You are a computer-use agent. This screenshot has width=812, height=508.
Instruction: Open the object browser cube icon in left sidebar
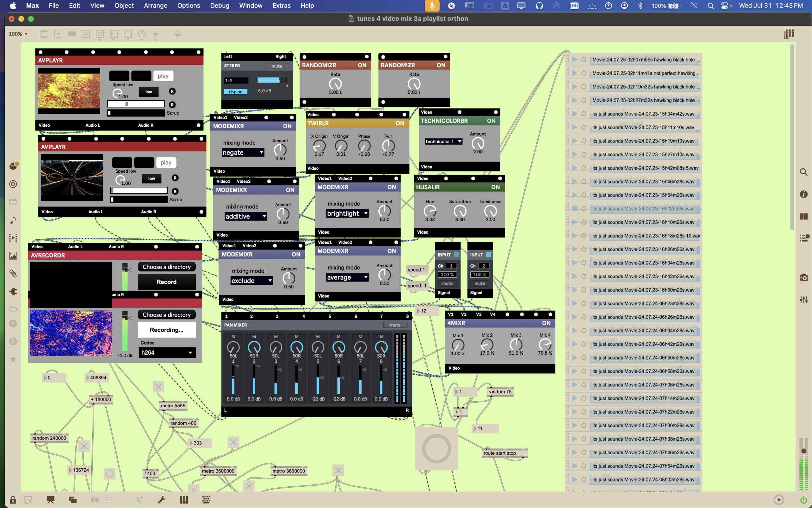[13, 166]
